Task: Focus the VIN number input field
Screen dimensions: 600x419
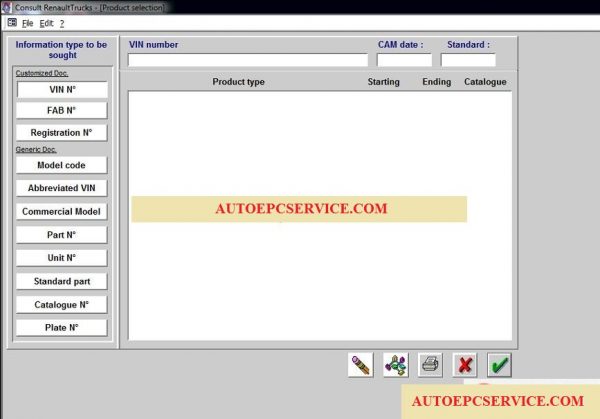Action: point(248,60)
